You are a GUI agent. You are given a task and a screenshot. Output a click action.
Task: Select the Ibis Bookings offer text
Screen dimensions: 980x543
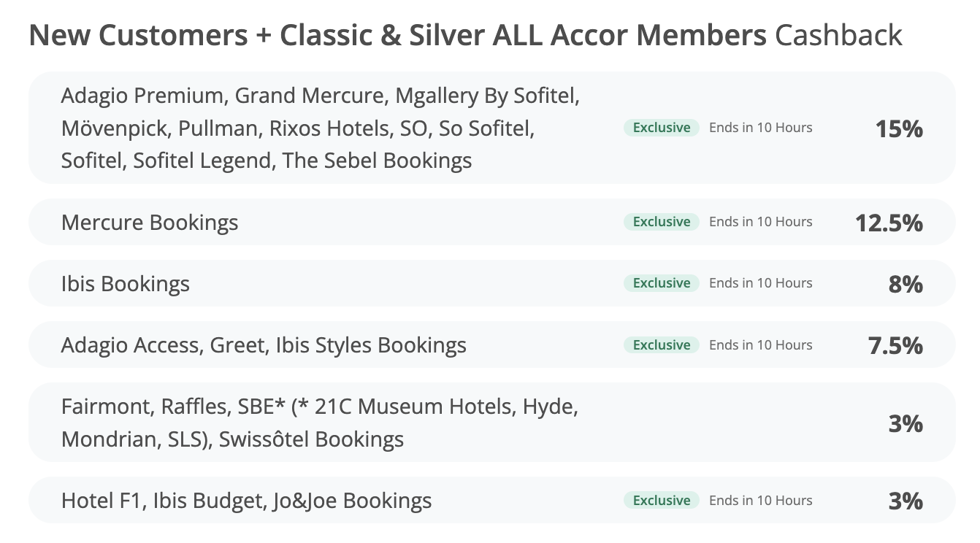126,284
